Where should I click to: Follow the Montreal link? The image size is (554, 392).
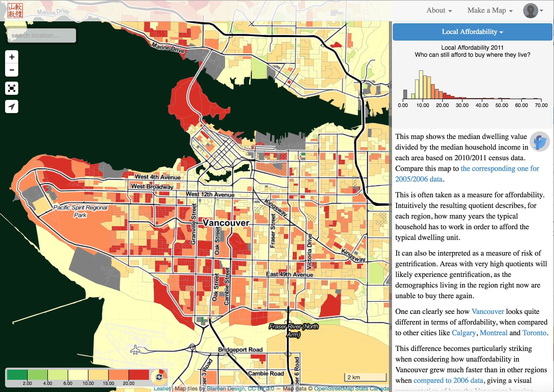tap(494, 333)
